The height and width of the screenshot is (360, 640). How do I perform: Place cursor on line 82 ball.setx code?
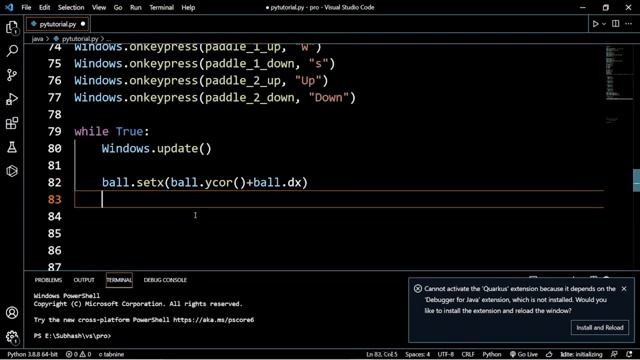click(204, 182)
